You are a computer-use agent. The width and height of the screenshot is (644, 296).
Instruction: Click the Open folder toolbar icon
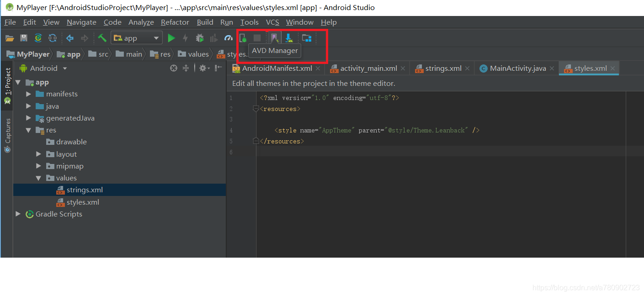[10, 38]
